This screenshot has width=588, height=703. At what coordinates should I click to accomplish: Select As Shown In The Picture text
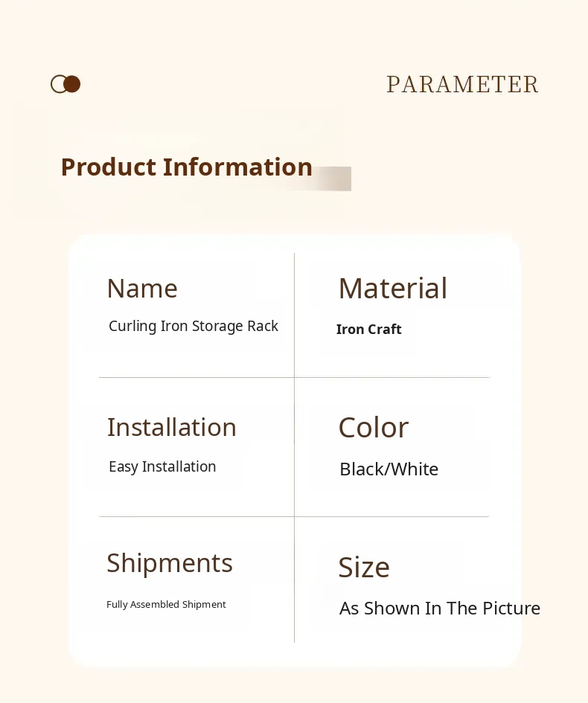pos(440,609)
